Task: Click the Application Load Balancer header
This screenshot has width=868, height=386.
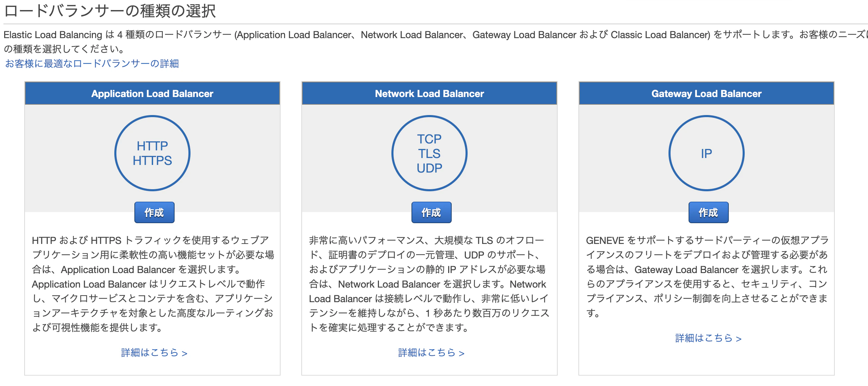Action: pos(152,94)
